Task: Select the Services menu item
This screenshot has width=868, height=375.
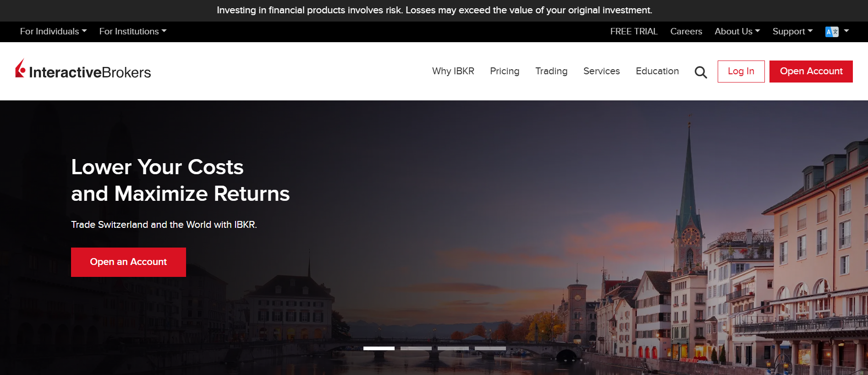Action: pos(601,71)
